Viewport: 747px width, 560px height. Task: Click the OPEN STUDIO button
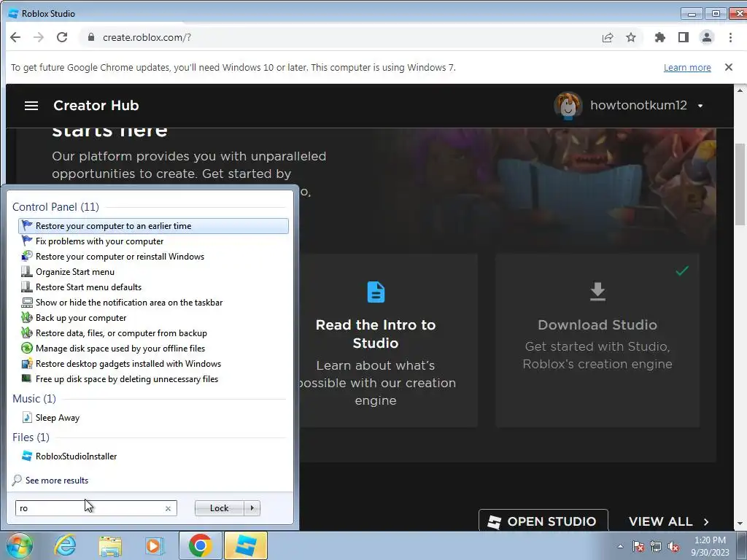pos(543,521)
